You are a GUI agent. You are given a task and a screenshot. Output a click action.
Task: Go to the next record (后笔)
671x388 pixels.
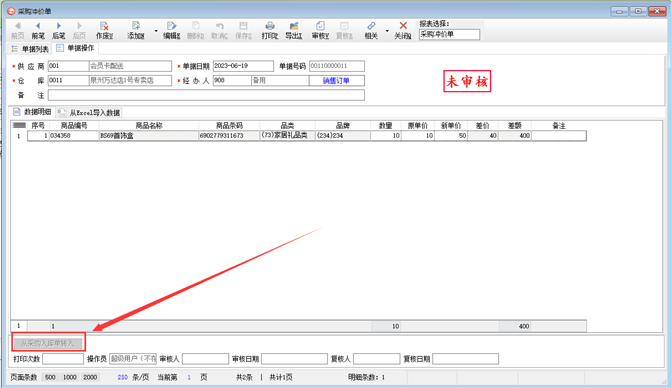pyautogui.click(x=59, y=30)
